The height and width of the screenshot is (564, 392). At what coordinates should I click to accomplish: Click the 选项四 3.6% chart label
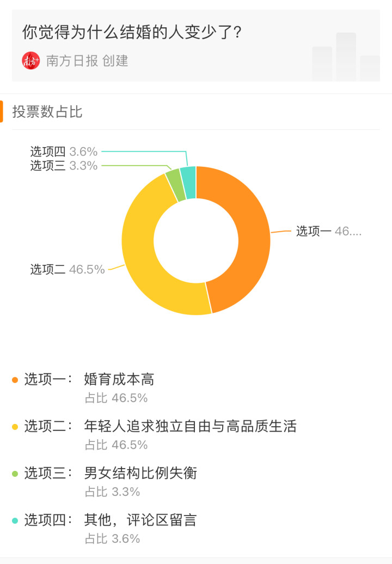64,151
